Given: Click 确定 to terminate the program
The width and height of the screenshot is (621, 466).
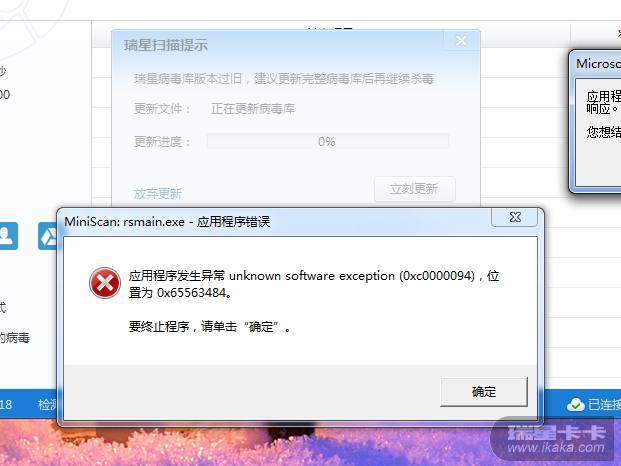Looking at the screenshot, I should (x=484, y=392).
